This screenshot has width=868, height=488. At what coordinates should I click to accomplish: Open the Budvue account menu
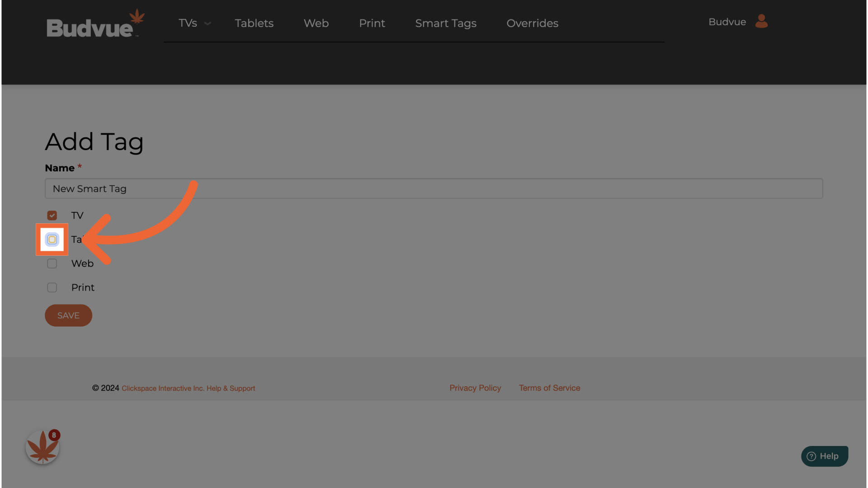(727, 22)
